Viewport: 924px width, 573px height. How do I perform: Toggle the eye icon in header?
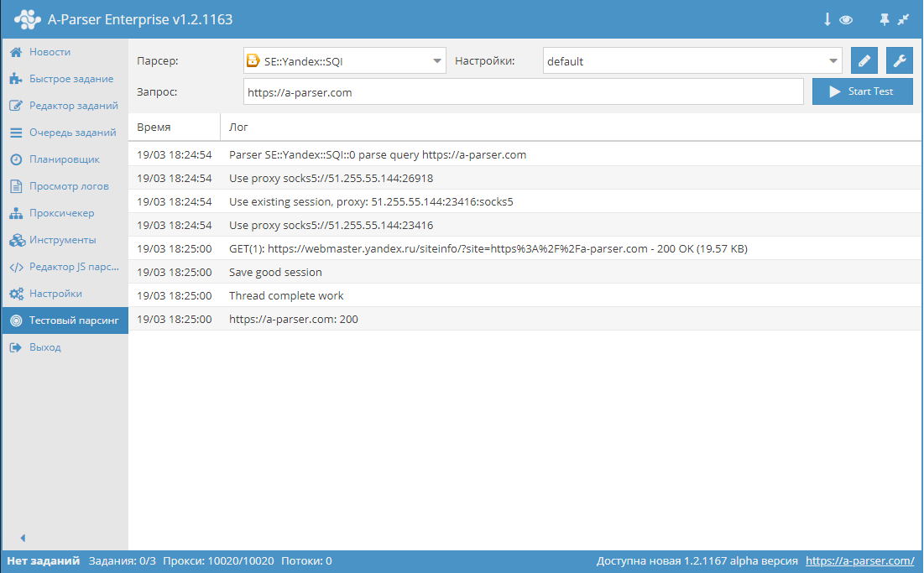click(846, 20)
